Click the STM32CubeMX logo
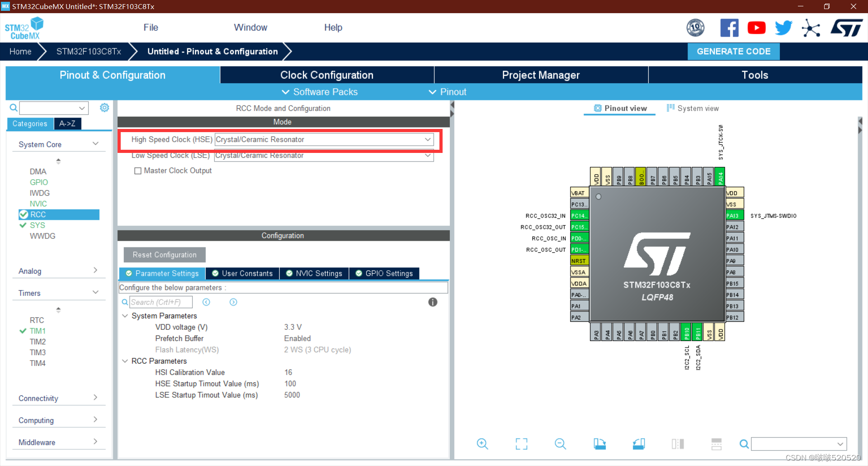This screenshot has width=868, height=466. coord(24,29)
